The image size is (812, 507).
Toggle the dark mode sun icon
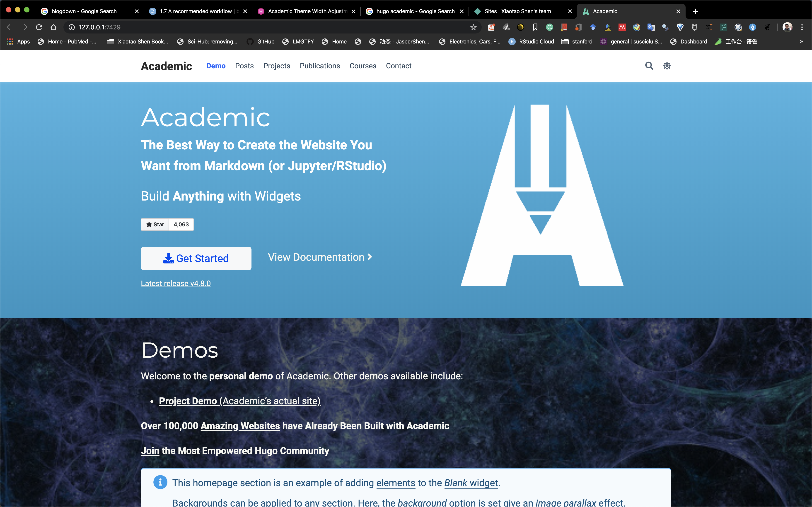coord(667,66)
